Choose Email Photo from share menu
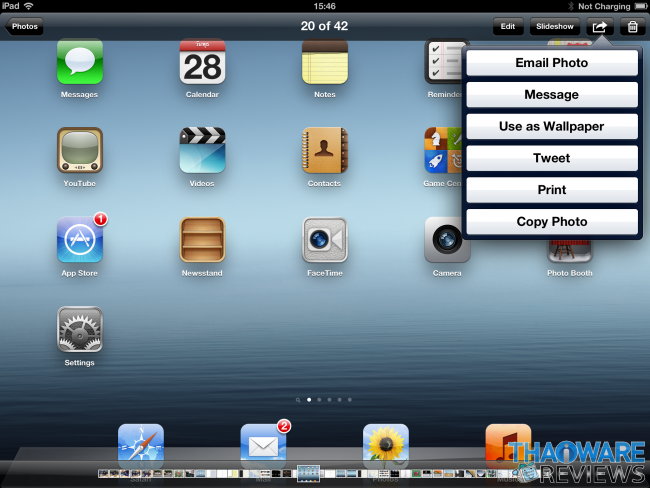The image size is (650, 488). 552,63
